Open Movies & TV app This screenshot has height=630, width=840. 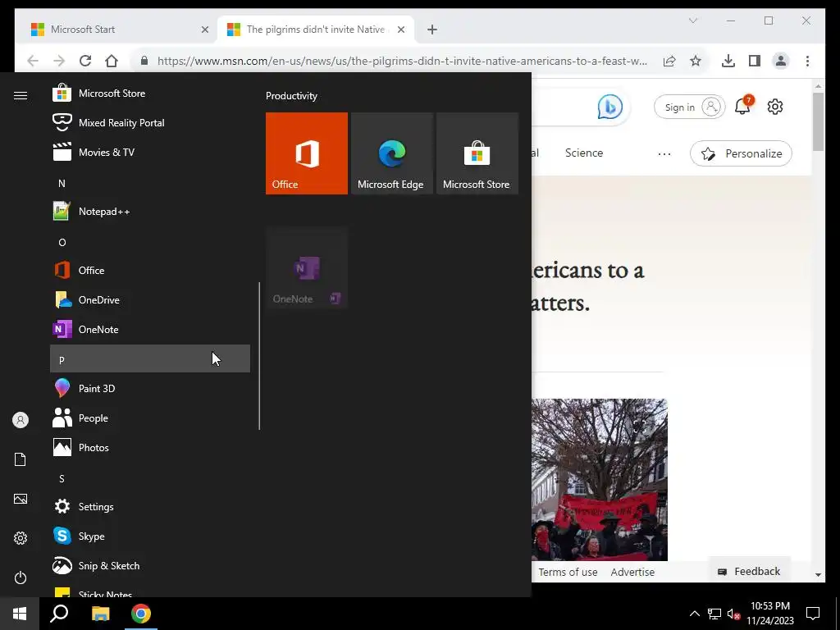[x=150, y=152]
